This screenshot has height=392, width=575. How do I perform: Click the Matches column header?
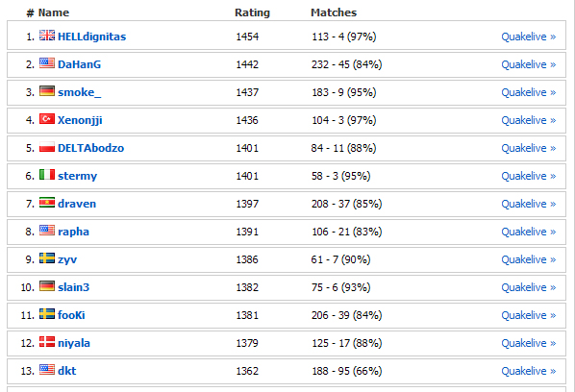334,12
